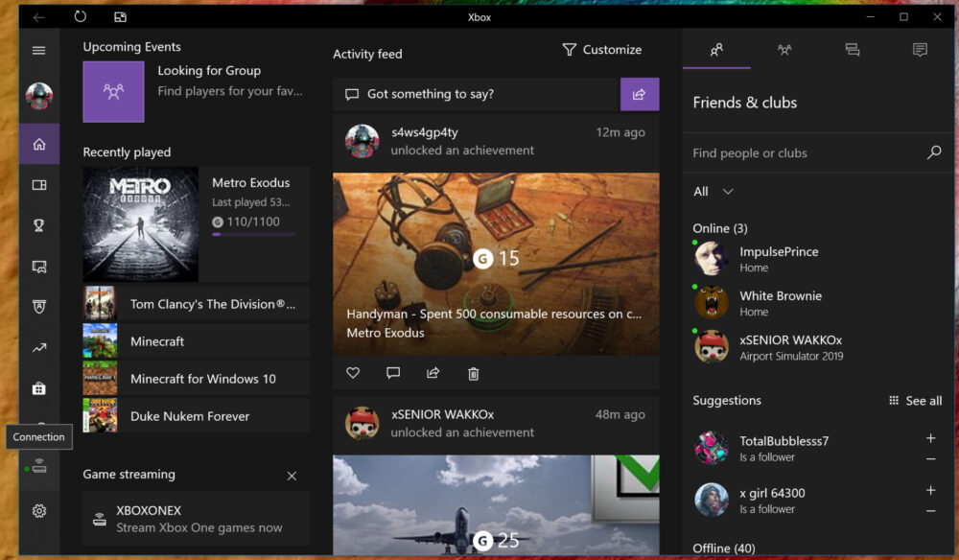This screenshot has width=959, height=560.
Task: Click the Connection console icon in sidebar
Action: [x=38, y=469]
